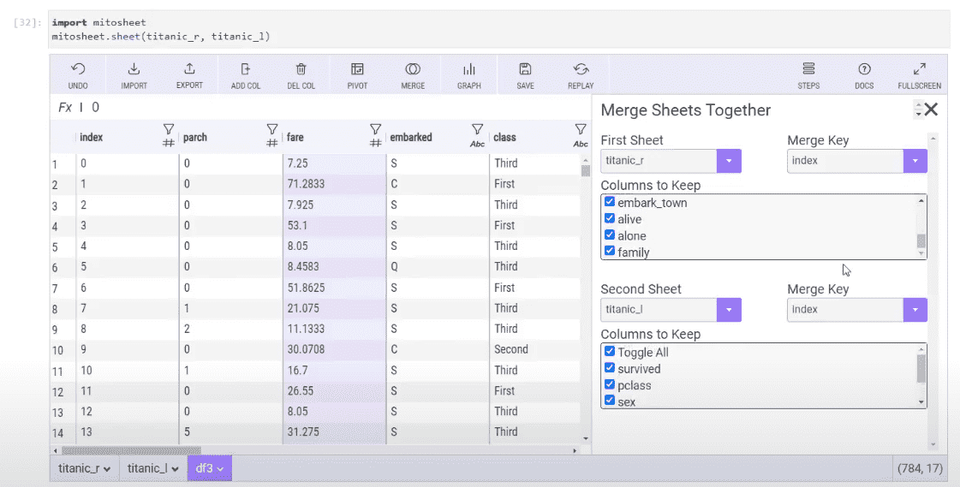Screen dimensions: 960x487
Task: Select the class column header
Action: click(x=504, y=137)
